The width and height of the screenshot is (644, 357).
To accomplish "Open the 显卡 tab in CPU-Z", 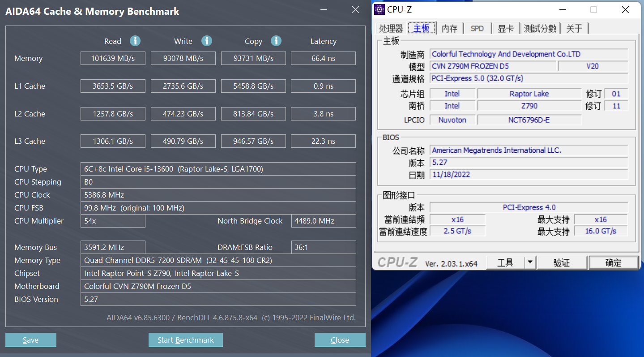I will (506, 28).
